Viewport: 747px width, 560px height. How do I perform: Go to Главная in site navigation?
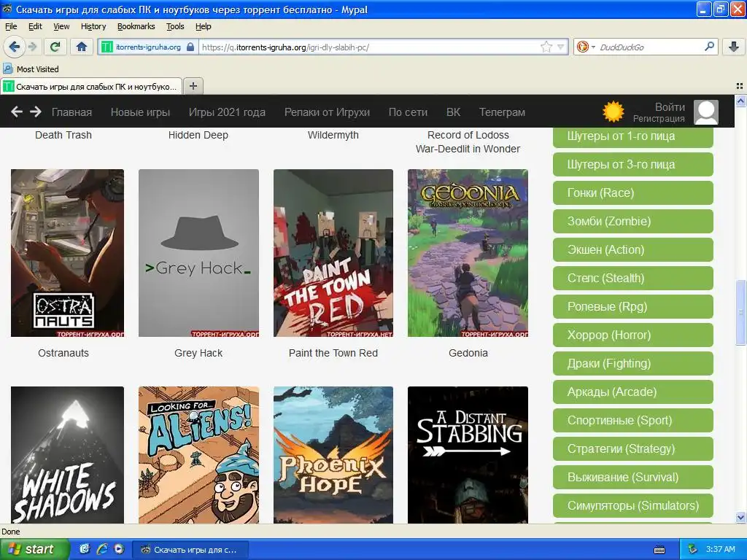[72, 112]
